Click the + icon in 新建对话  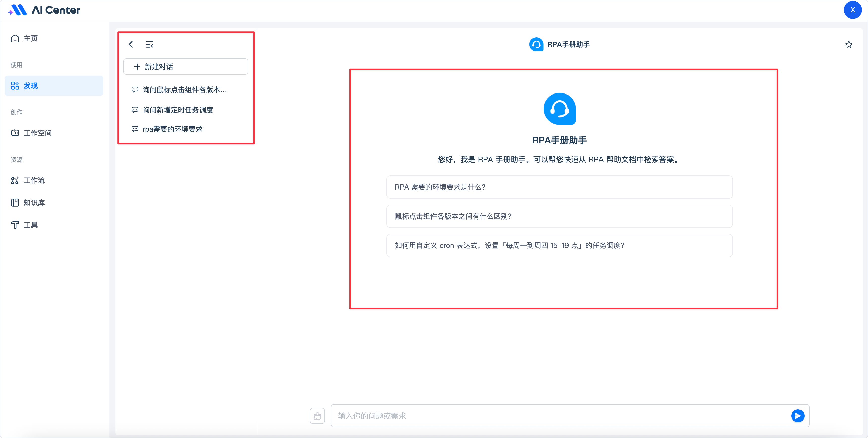click(x=137, y=67)
